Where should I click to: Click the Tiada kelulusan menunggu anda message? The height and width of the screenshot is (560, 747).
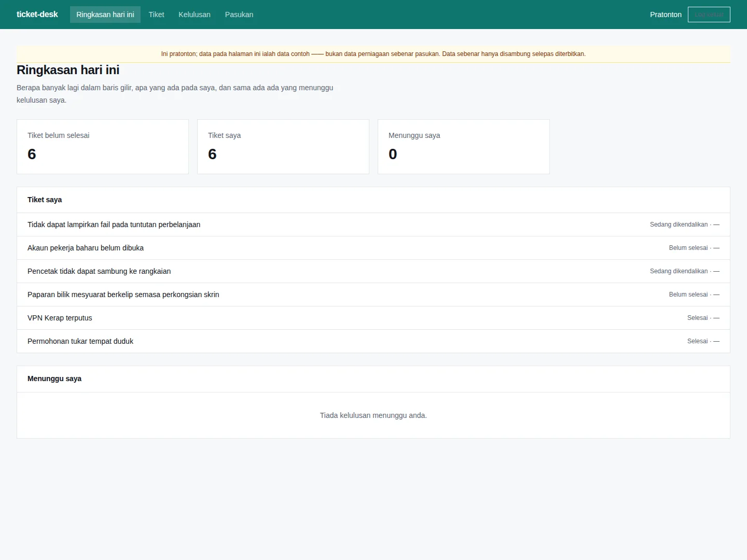pyautogui.click(x=374, y=415)
